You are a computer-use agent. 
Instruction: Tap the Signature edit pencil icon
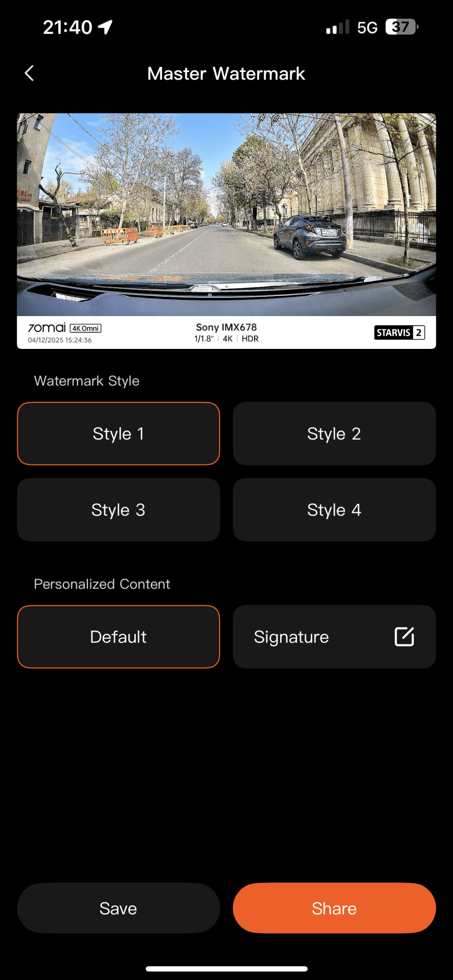click(x=404, y=637)
